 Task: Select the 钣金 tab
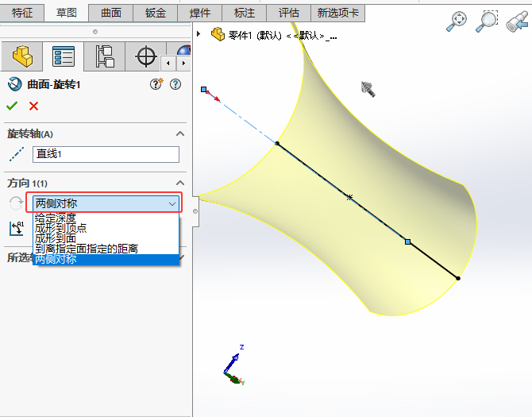click(156, 13)
